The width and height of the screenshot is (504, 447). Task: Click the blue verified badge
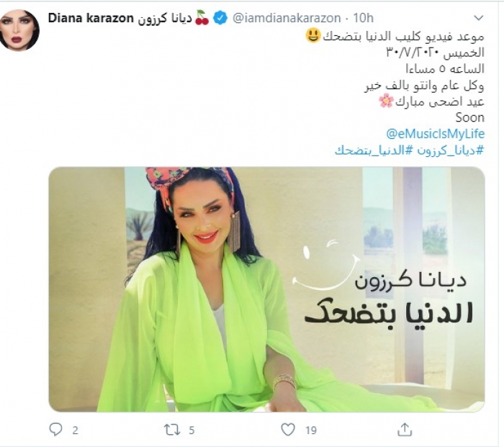pyautogui.click(x=220, y=18)
